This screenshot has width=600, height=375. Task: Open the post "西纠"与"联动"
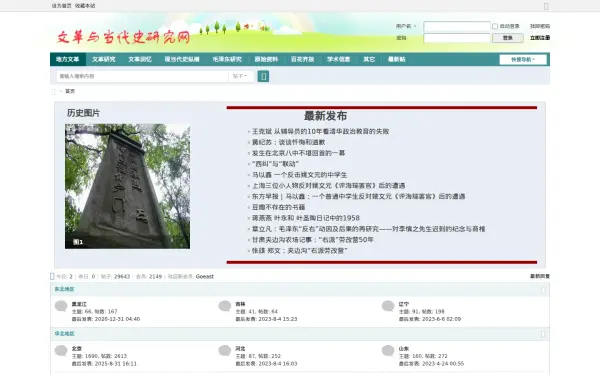[275, 164]
